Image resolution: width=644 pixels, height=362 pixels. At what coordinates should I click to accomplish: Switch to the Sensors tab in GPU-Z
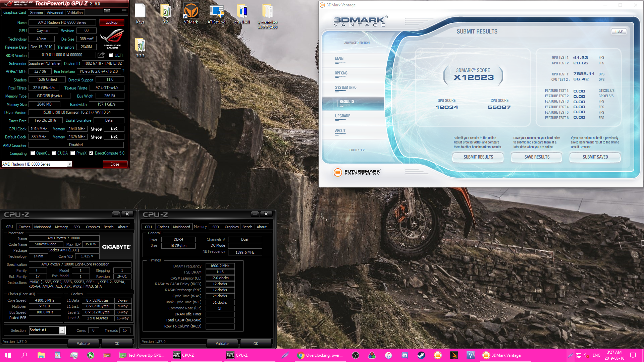[x=36, y=13]
